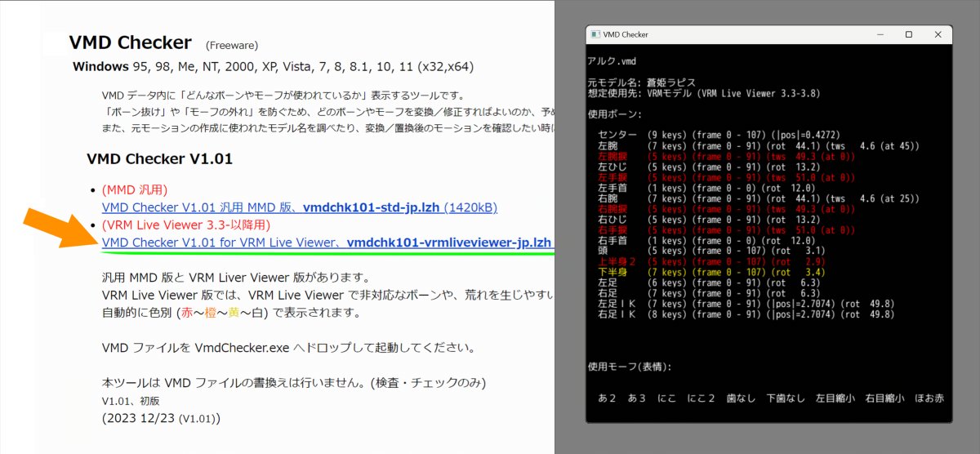The height and width of the screenshot is (454, 980).
Task: Click the '自動的に色別' color legend line
Action: (x=231, y=313)
